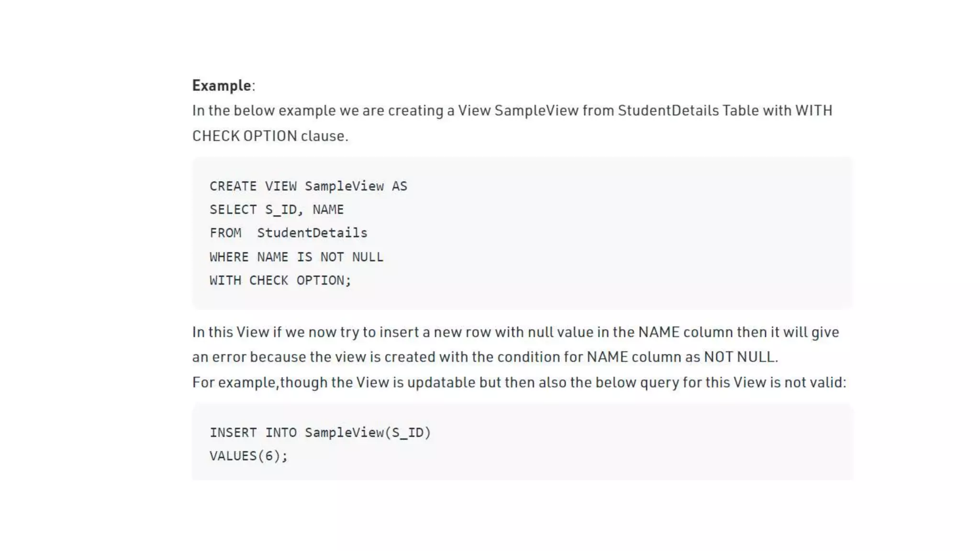Click the INSERT keyword in the second code block
980x551 pixels.
click(233, 432)
